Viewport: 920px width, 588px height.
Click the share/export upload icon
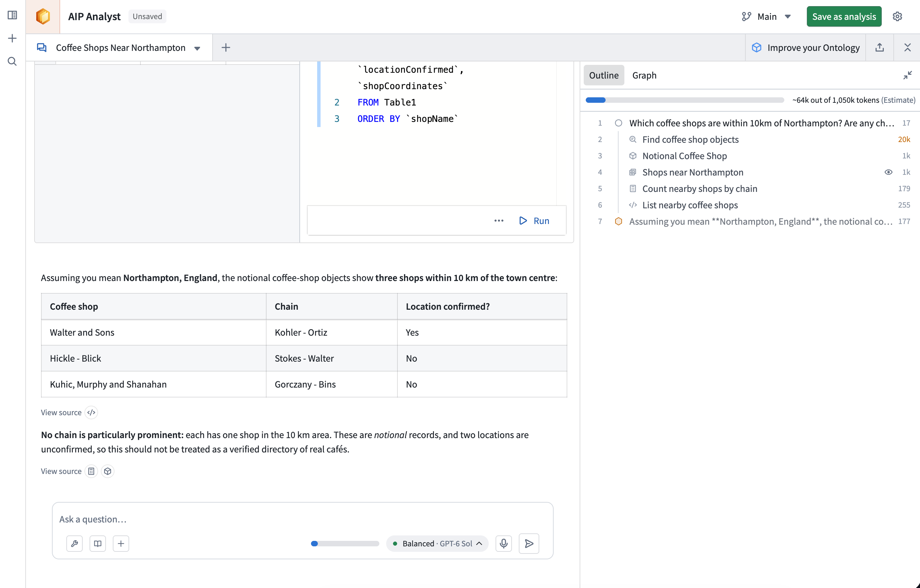[x=879, y=47]
